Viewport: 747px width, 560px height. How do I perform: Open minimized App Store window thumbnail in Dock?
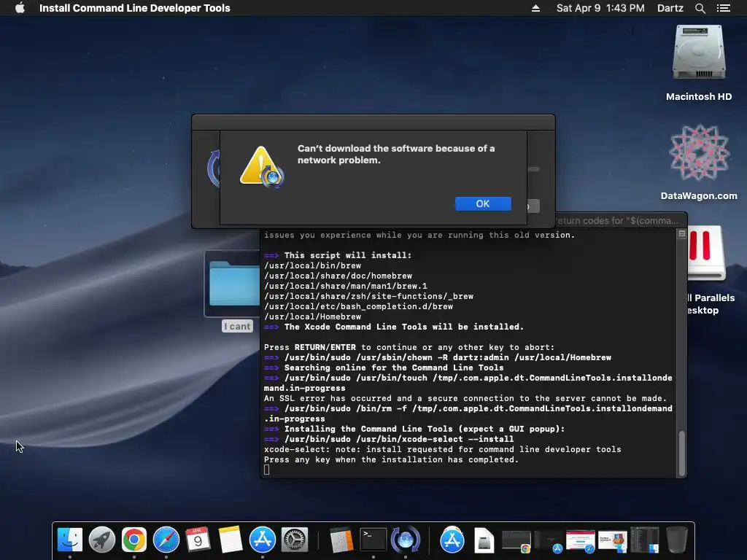tap(549, 542)
